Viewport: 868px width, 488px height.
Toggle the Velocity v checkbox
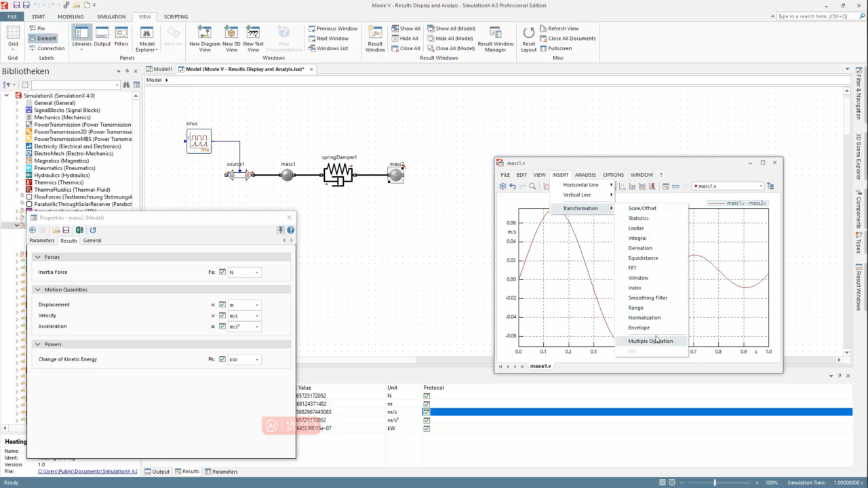(x=222, y=316)
